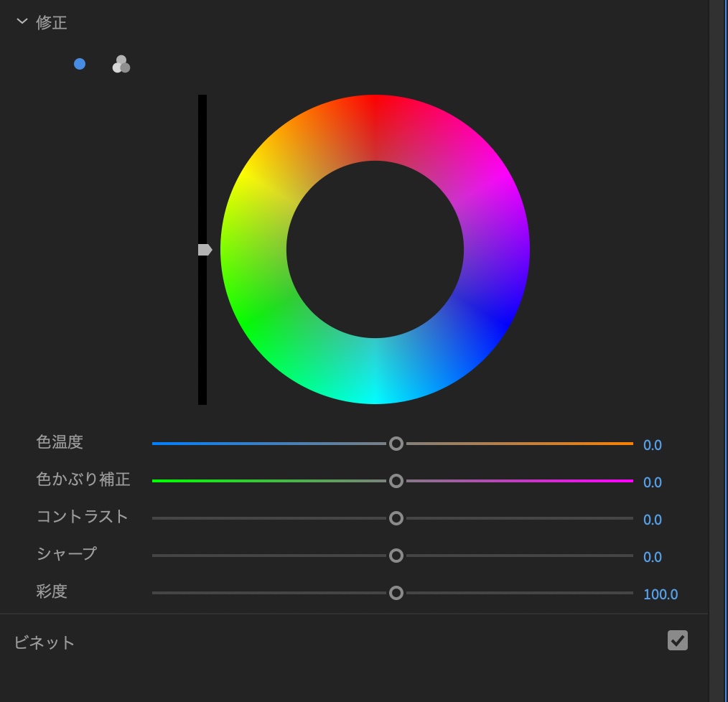
Task: Click the 色かぶり補正 slider knob
Action: pos(396,482)
